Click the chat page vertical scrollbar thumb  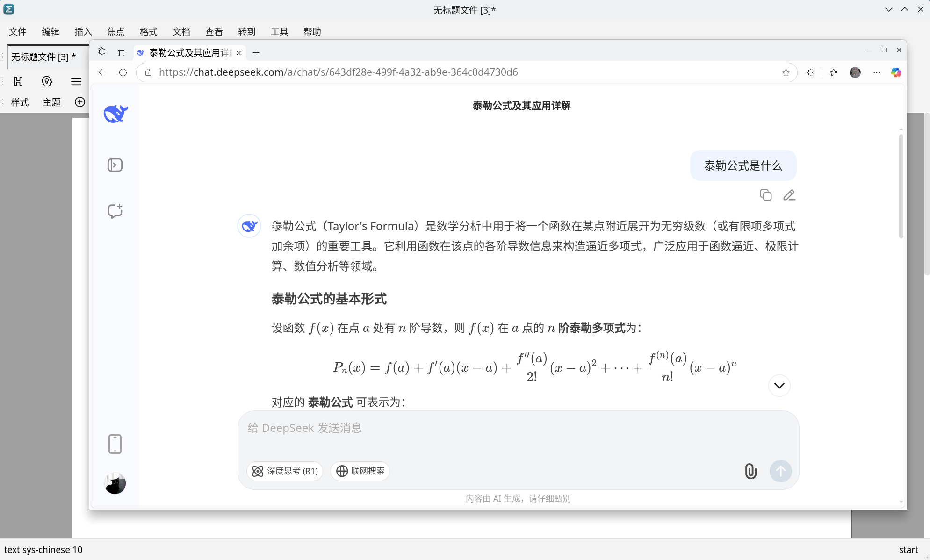pos(901,186)
